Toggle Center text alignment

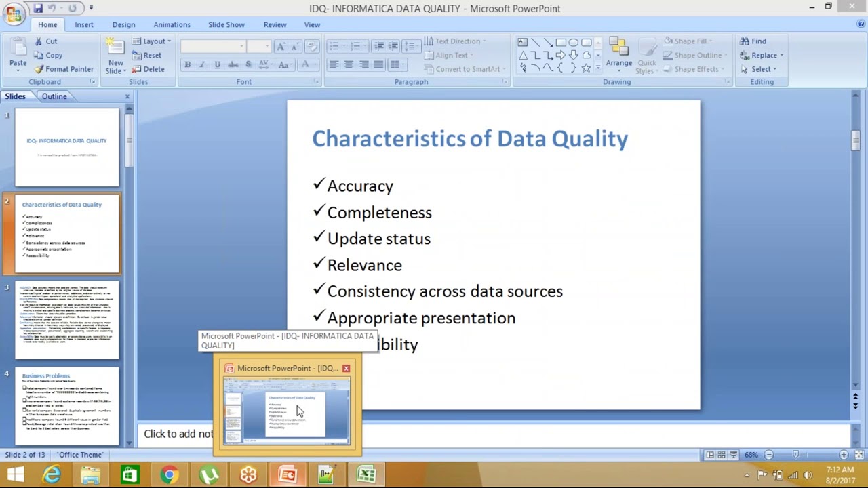349,64
